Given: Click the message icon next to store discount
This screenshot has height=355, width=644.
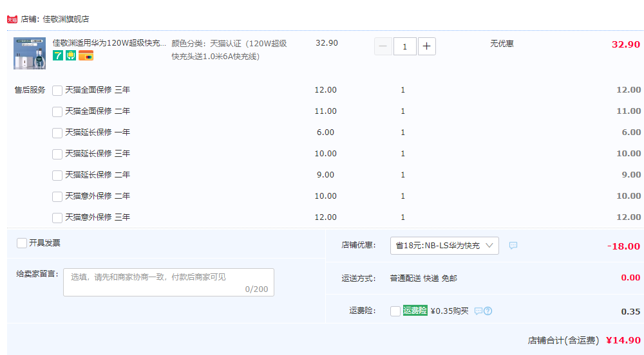Looking at the screenshot, I should click(513, 245).
